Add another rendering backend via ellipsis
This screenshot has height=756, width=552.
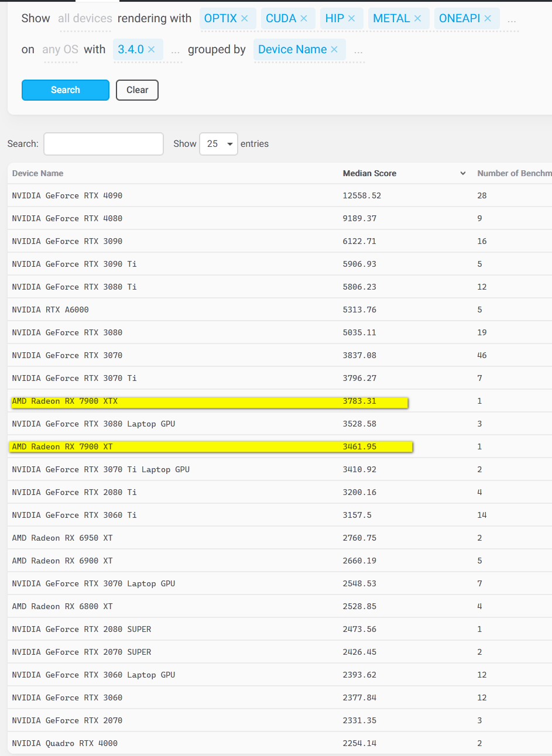click(x=512, y=20)
